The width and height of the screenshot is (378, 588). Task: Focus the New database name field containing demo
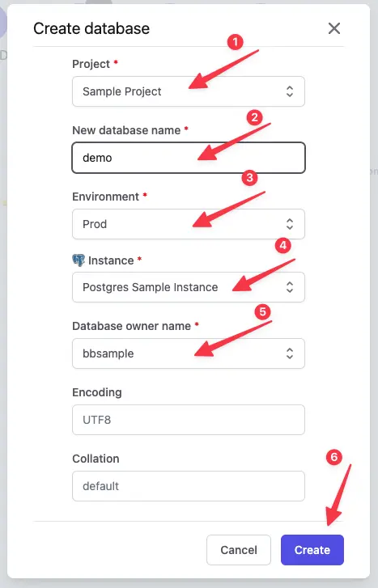tap(189, 158)
